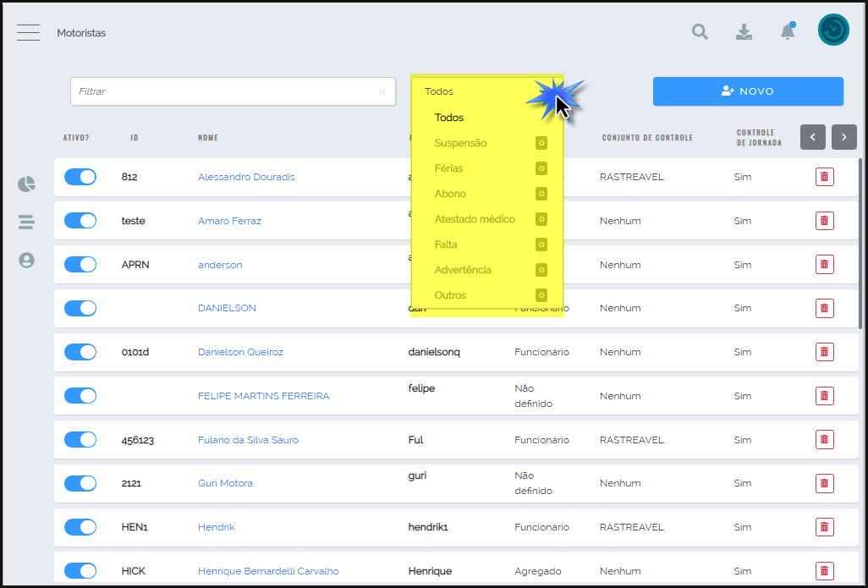Delete the Alessandro Douradis row
The height and width of the screenshot is (588, 868).
coord(824,177)
